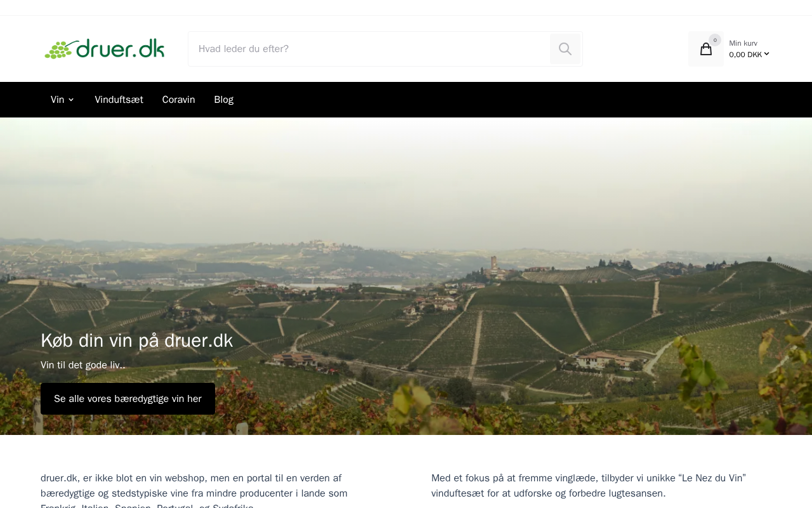Open the shopping bag cart icon
The height and width of the screenshot is (508, 812).
coord(706,49)
